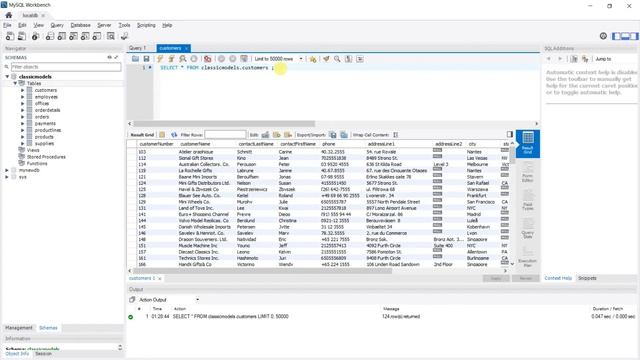Click the Commit transaction icon
Viewport: 640px width, 360px height.
(x=221, y=59)
